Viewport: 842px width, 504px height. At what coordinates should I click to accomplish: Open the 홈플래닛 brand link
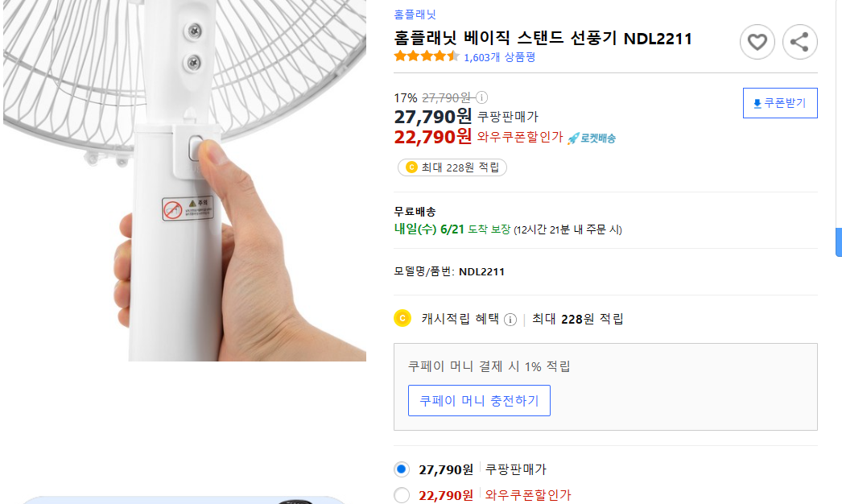[415, 14]
